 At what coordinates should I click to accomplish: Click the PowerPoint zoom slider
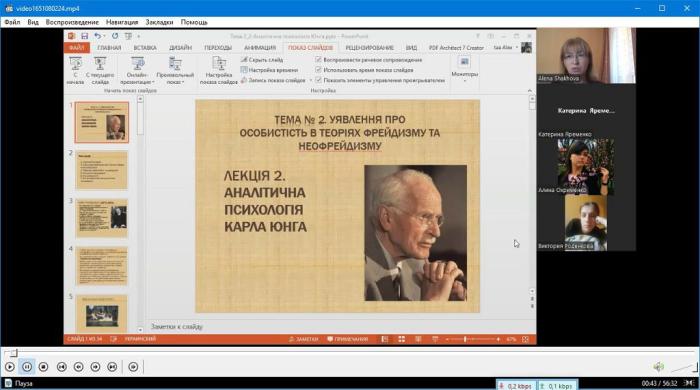tap(473, 339)
